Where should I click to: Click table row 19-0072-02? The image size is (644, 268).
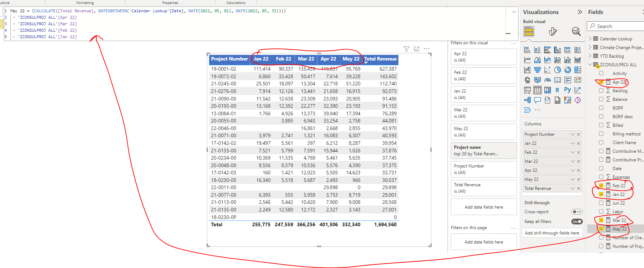click(x=304, y=76)
